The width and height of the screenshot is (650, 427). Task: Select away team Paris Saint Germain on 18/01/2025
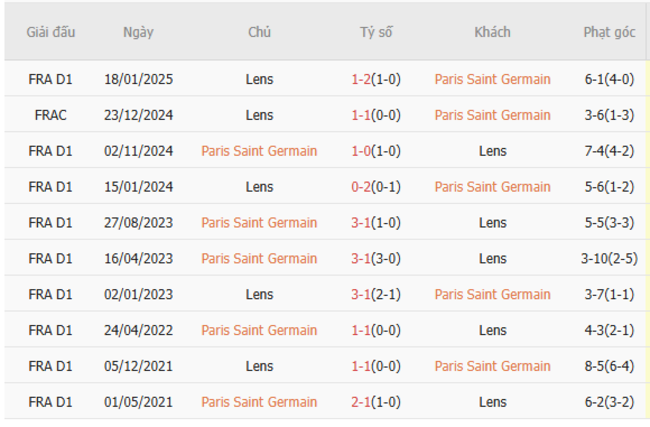point(492,79)
